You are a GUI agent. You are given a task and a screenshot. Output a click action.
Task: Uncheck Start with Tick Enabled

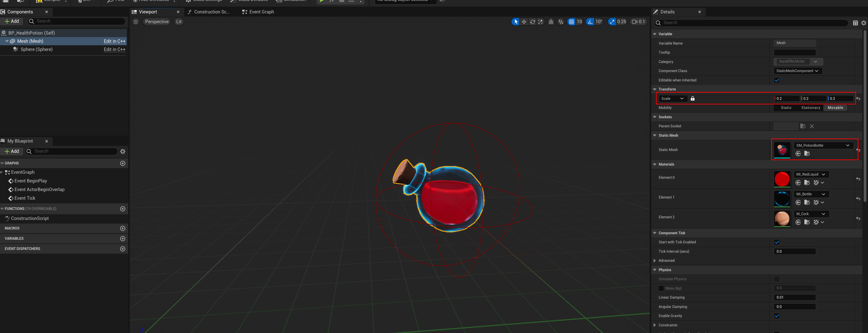(x=777, y=242)
